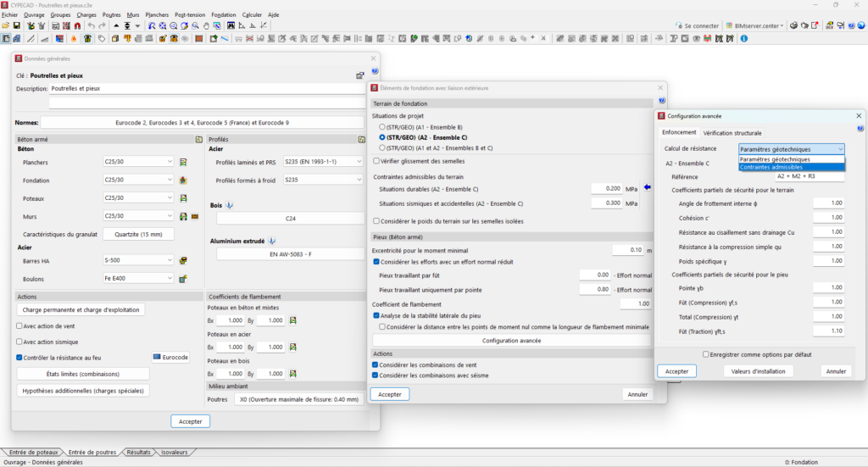Image resolution: width=868 pixels, height=467 pixels.
Task: Toggle Avec action de vent checkbox
Action: (19, 326)
